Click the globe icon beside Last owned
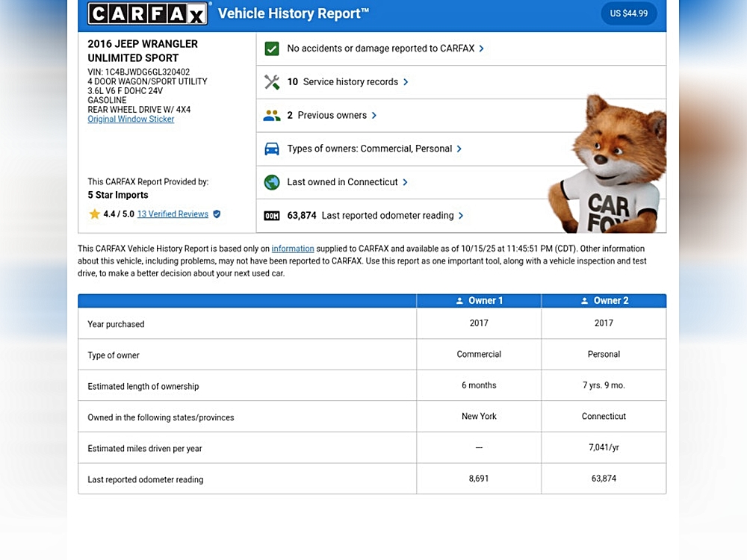Image resolution: width=747 pixels, height=560 pixels. (x=272, y=182)
